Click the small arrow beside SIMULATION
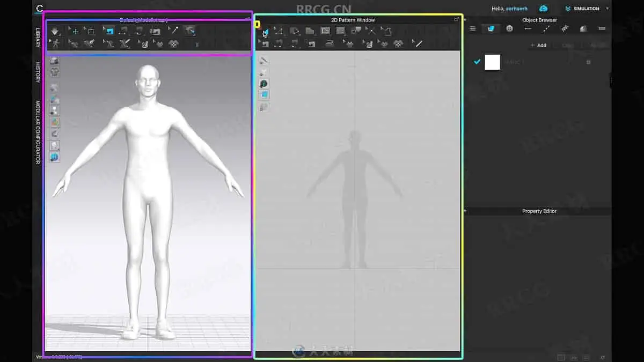The height and width of the screenshot is (362, 644). click(x=608, y=9)
